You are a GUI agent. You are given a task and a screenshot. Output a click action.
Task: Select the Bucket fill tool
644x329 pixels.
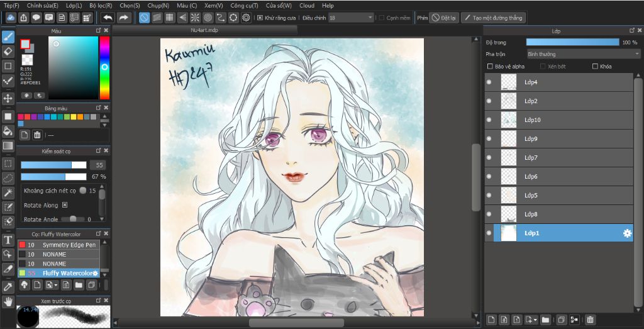tap(8, 131)
